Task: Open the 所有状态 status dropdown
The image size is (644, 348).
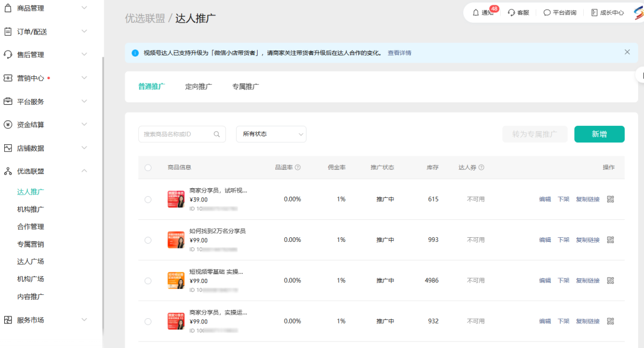Action: [x=271, y=134]
